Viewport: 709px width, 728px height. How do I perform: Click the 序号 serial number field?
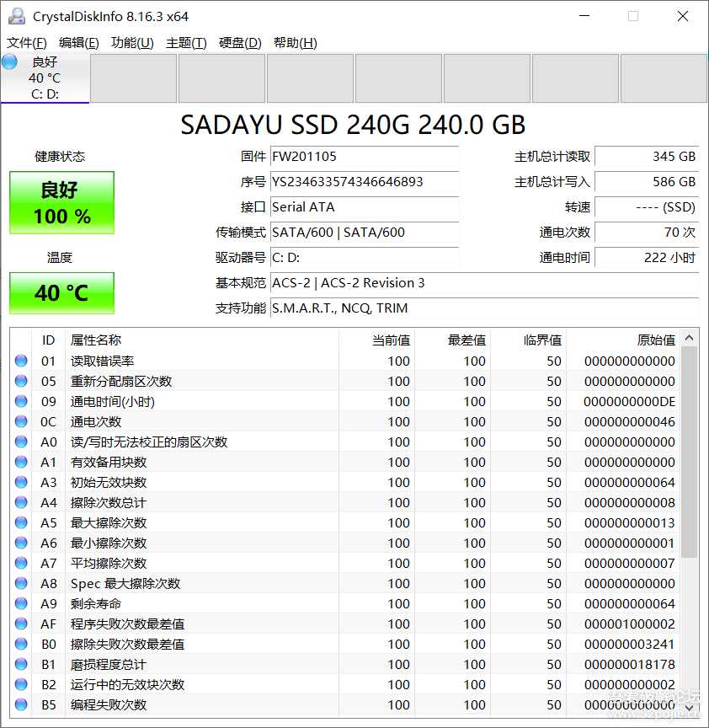coord(364,182)
